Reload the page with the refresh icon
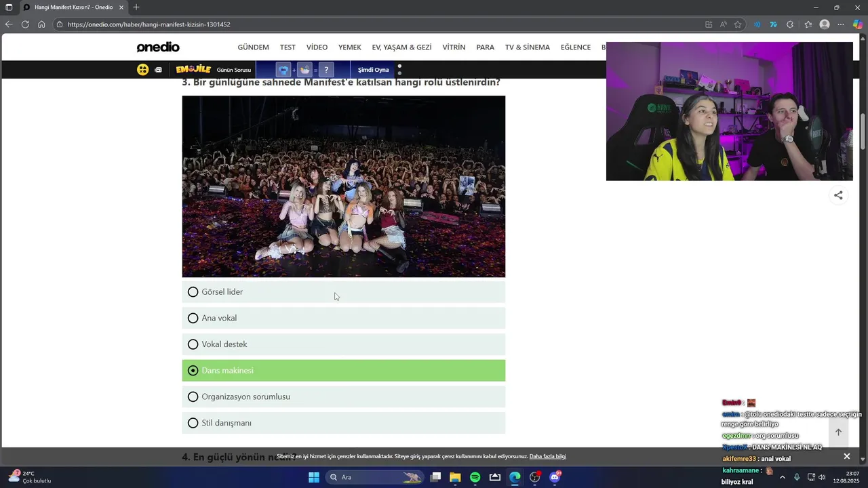This screenshot has height=488, width=868. (x=25, y=24)
